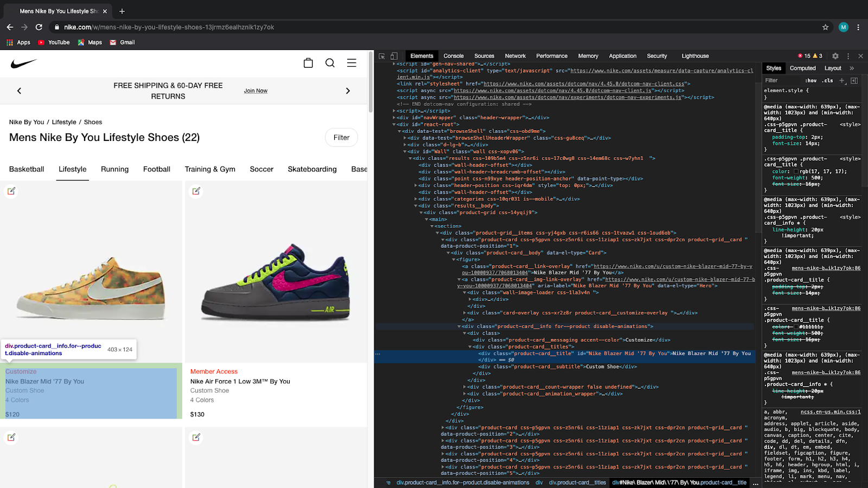
Task: Close the DevTools panel
Action: [860, 56]
